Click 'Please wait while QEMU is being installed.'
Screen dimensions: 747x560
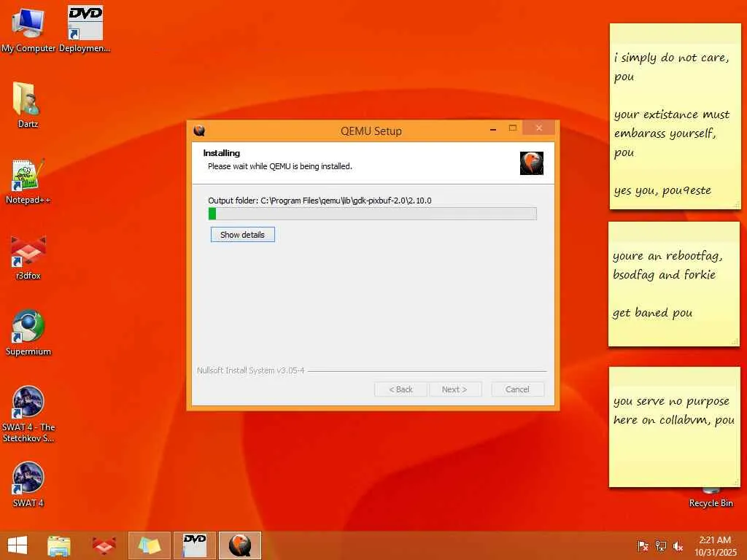coord(280,166)
